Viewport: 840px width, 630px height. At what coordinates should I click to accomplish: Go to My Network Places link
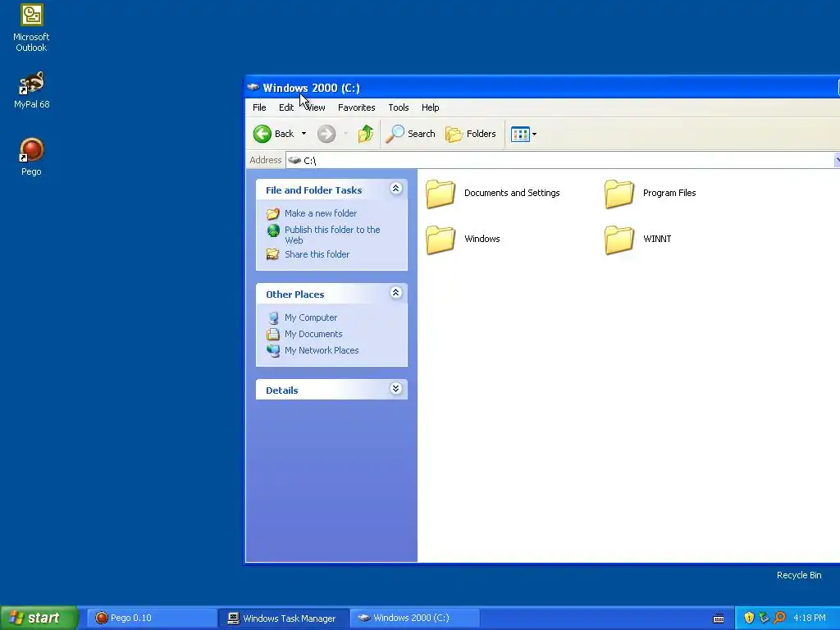point(322,350)
